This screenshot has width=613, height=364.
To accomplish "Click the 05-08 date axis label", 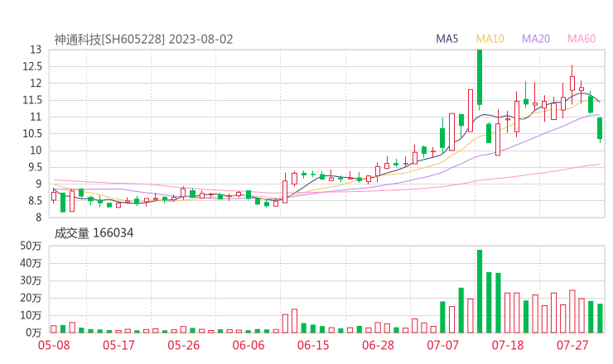I will (54, 345).
